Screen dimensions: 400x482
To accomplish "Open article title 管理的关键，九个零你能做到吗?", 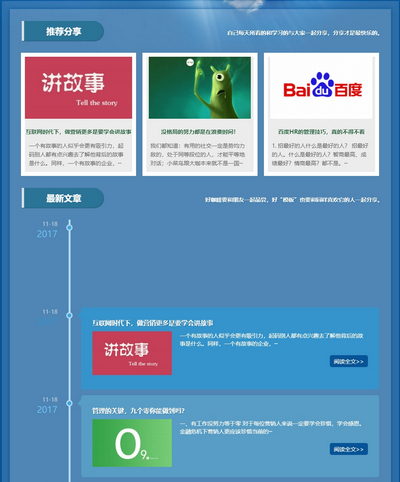I will coord(138,411).
